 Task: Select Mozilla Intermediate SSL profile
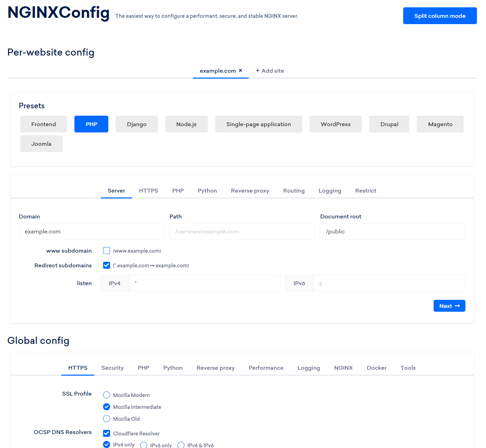107,407
